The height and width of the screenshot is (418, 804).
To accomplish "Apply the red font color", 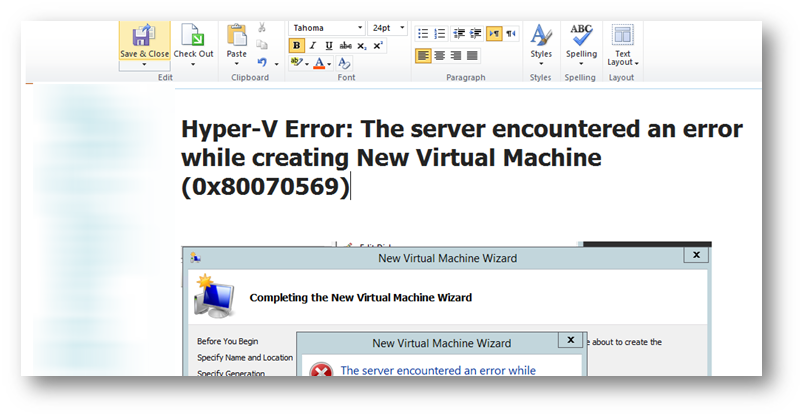I will (x=319, y=63).
